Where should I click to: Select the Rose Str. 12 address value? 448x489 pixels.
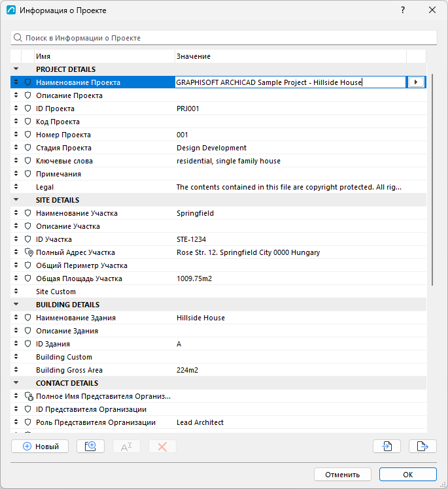tap(249, 252)
